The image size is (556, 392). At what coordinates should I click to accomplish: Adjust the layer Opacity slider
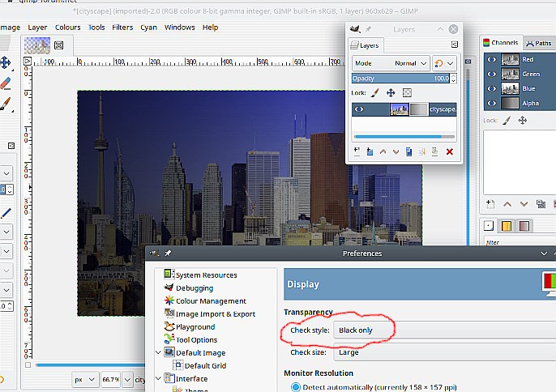pos(400,79)
